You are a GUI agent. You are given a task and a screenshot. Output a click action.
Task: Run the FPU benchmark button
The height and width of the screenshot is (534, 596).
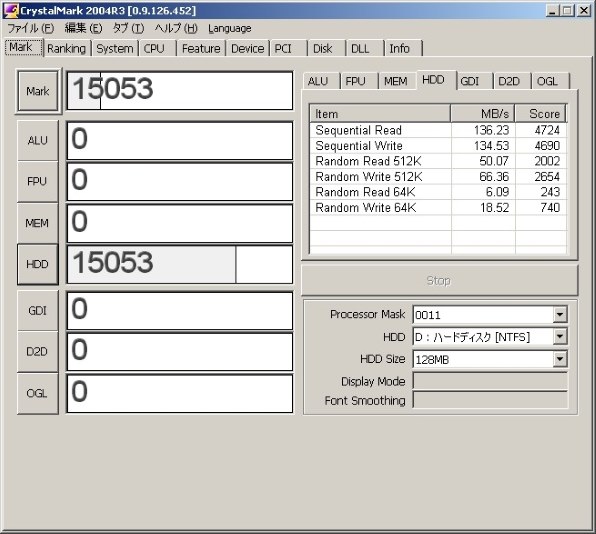pyautogui.click(x=38, y=181)
